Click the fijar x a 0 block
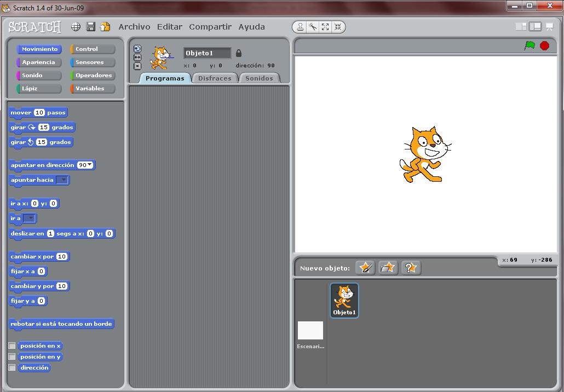This screenshot has width=564, height=392. point(28,271)
